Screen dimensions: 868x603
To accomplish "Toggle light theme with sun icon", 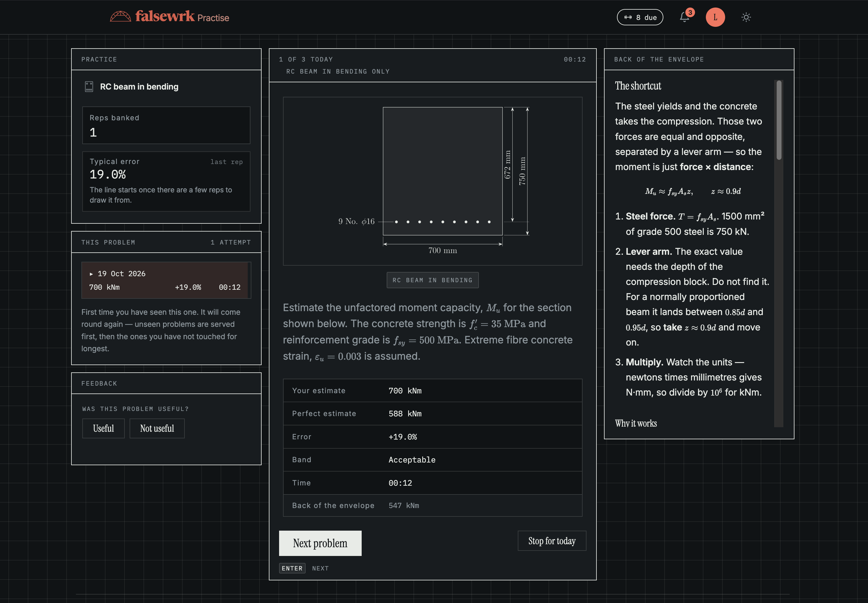I will click(x=746, y=17).
